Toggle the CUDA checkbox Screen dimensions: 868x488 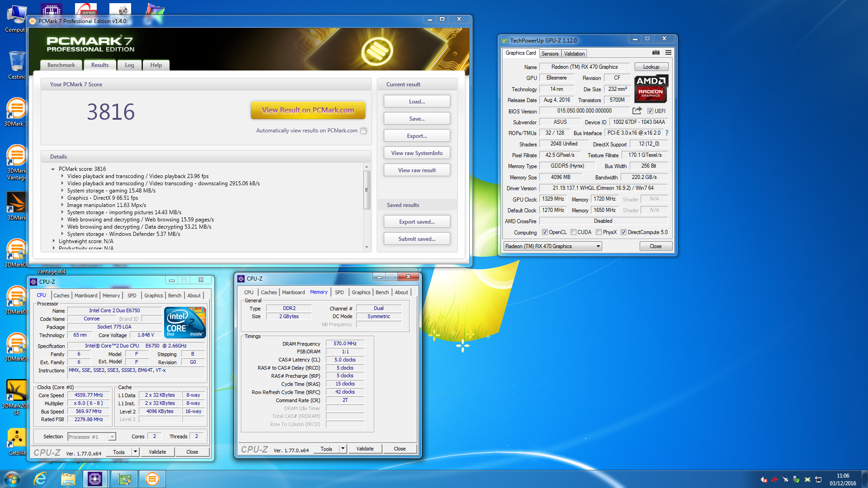point(573,232)
